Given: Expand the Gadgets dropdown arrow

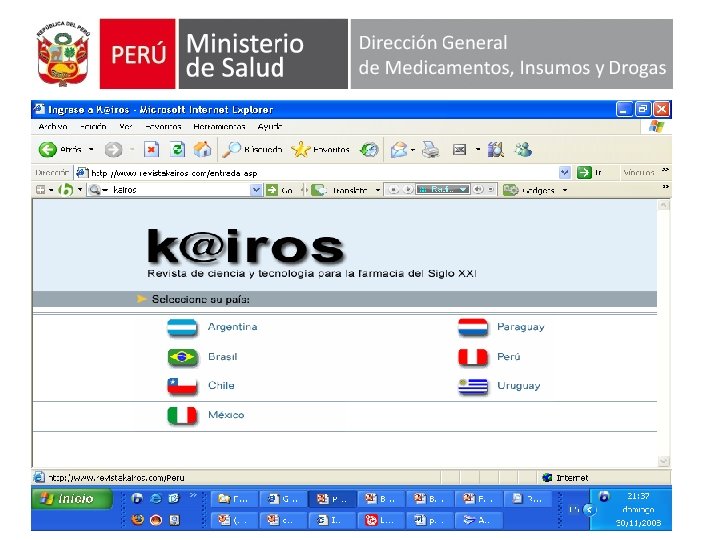Looking at the screenshot, I should tap(565, 190).
